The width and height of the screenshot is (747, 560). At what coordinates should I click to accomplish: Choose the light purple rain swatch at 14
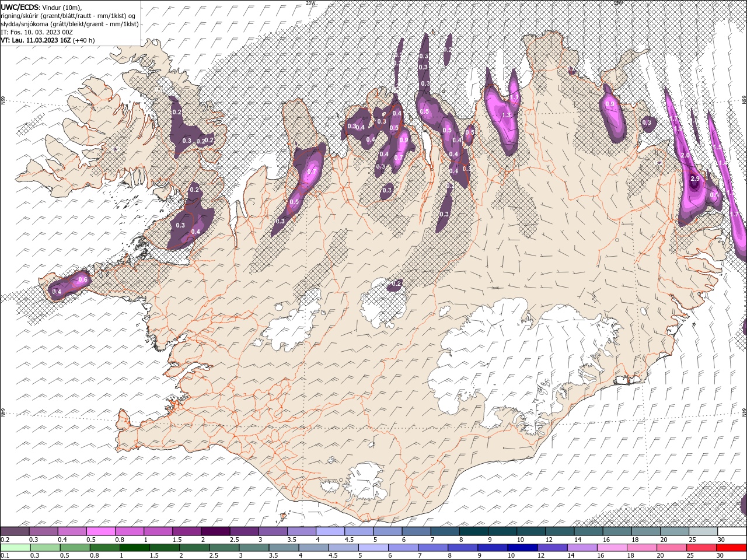pyautogui.click(x=581, y=548)
